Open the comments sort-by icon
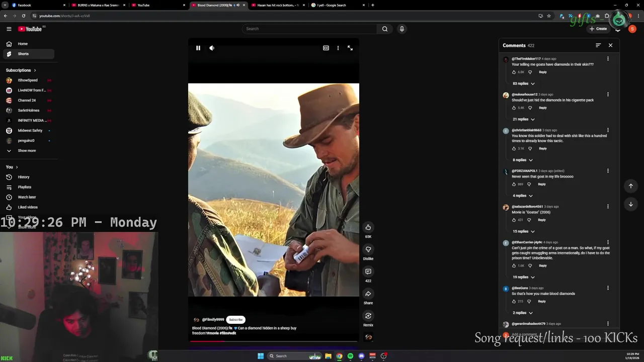Viewport: 644px width, 362px height. [598, 45]
